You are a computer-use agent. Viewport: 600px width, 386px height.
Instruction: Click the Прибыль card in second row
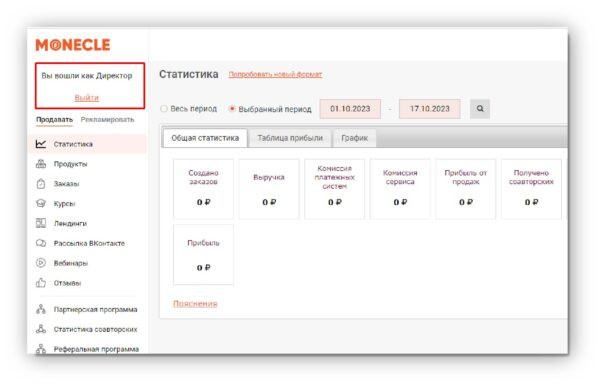pos(203,255)
